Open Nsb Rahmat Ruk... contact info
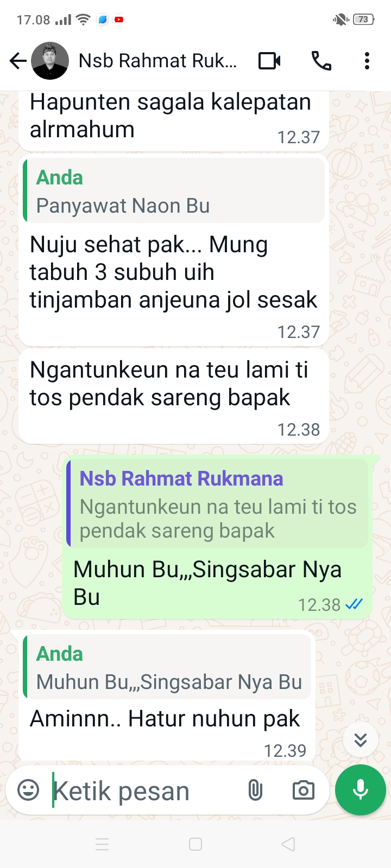Screen dimensions: 391x868 pyautogui.click(x=157, y=61)
